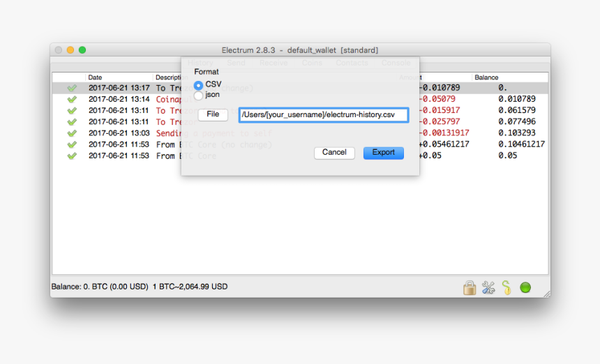Click balance value 0.061579
The height and width of the screenshot is (364, 600).
tap(517, 110)
